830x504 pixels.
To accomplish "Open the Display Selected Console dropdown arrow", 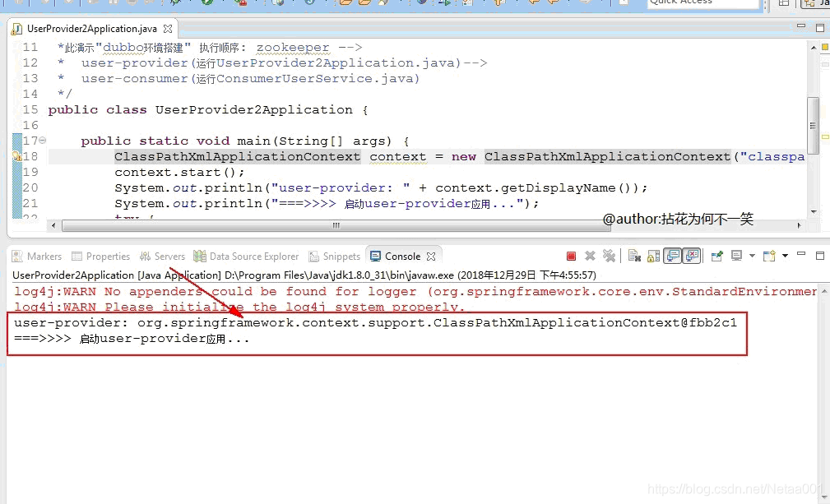I will click(x=752, y=257).
